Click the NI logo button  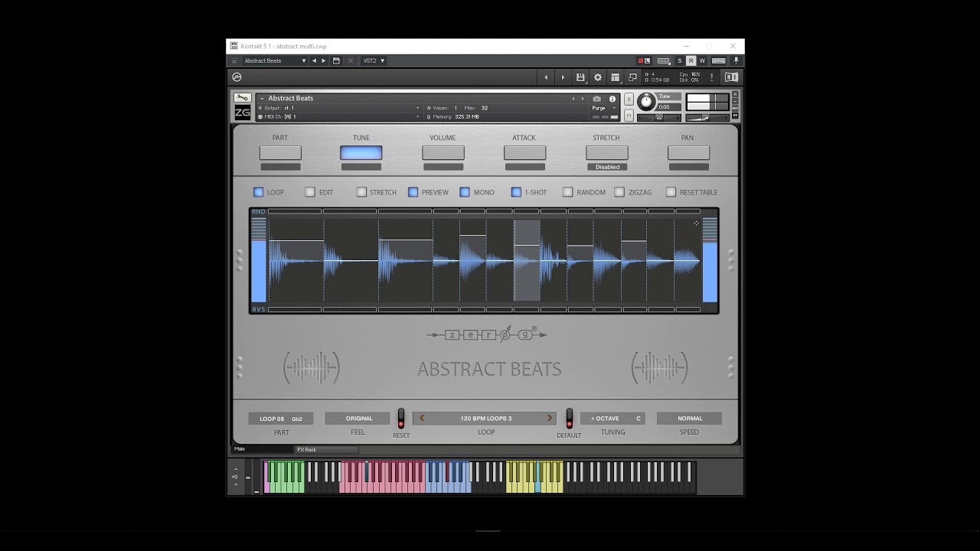(x=731, y=77)
